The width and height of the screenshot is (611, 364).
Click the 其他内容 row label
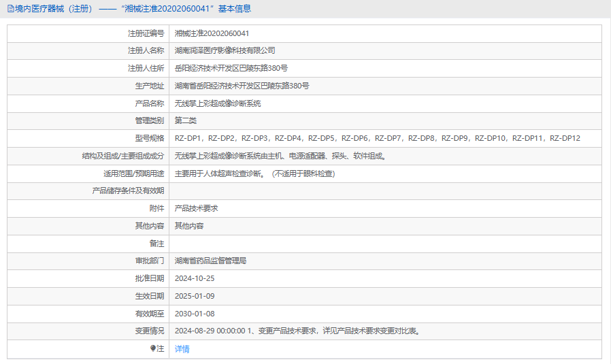click(x=150, y=226)
